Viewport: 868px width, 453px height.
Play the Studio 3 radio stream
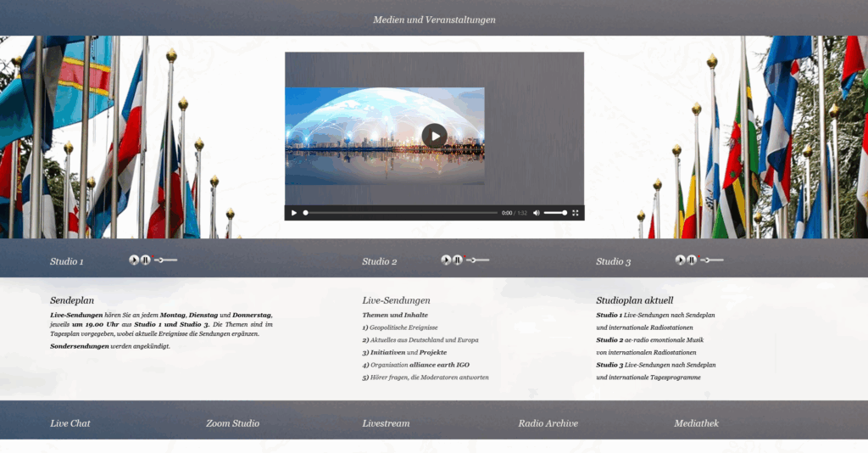[x=680, y=260]
